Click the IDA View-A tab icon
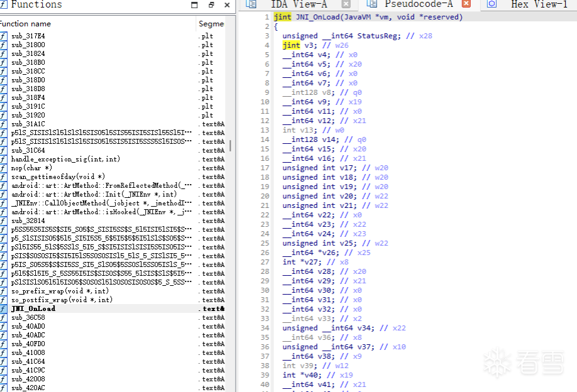 pos(251,4)
